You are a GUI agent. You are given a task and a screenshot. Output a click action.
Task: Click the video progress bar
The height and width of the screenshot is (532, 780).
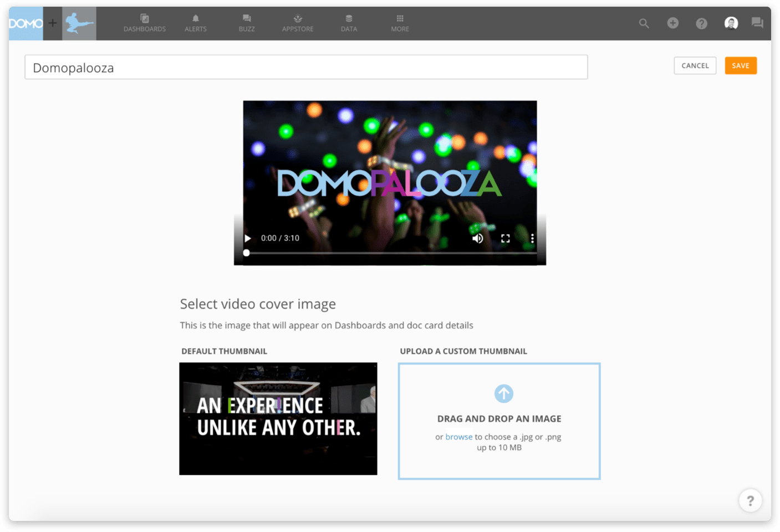point(390,253)
